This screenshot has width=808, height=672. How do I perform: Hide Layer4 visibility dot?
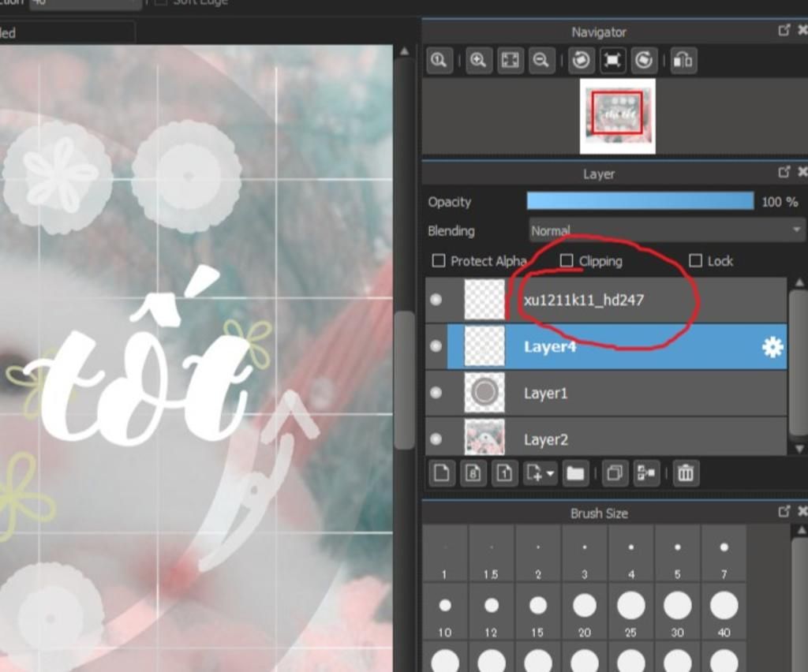click(x=436, y=346)
